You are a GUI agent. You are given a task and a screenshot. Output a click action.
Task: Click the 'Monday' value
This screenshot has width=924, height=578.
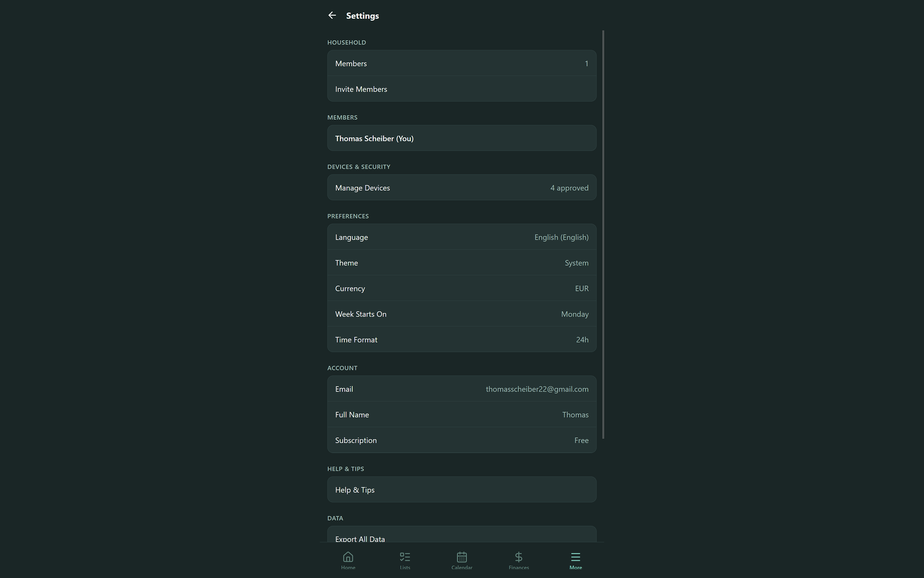575,314
